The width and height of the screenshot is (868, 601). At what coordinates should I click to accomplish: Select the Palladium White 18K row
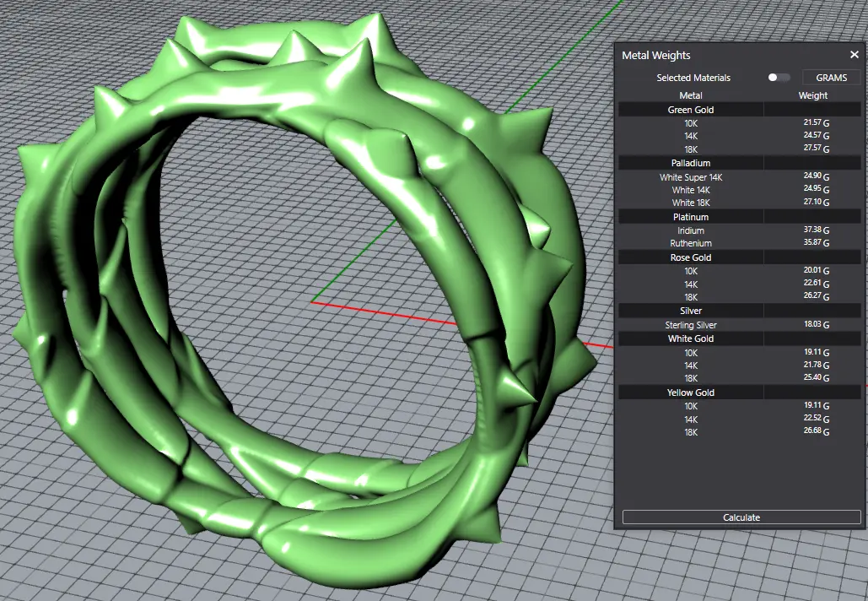coord(691,203)
